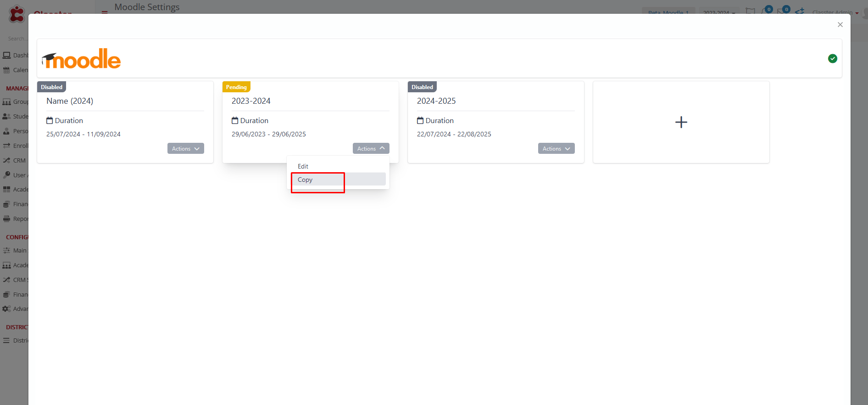The width and height of the screenshot is (868, 405).
Task: Open District item in the sidebar
Action: [x=15, y=341]
